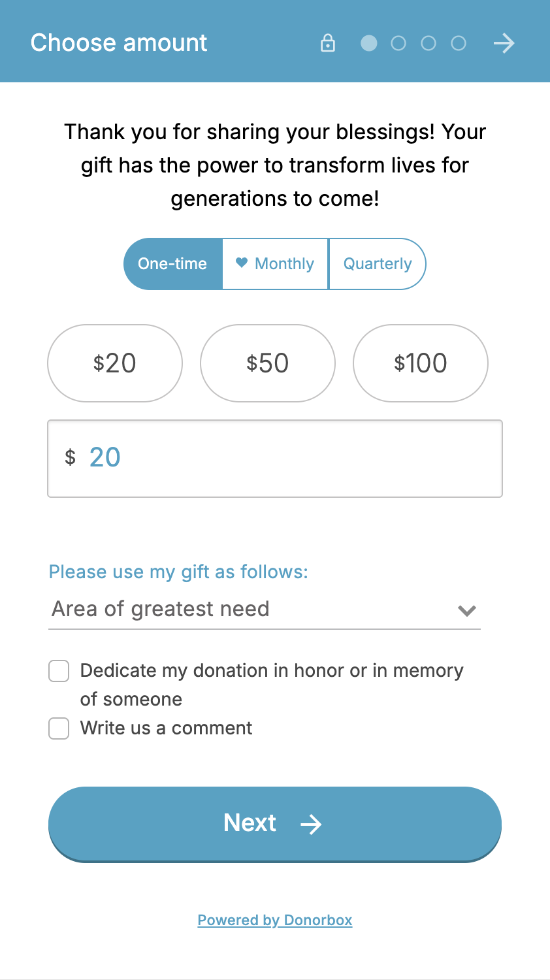Expand the gift designation chevron
Screen dimensions: 550x980
tap(467, 611)
